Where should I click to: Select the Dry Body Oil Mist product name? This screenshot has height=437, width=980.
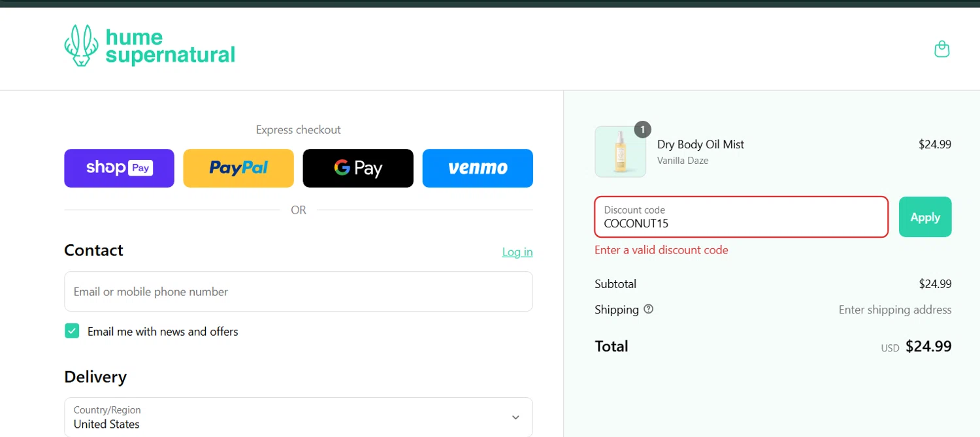pos(700,144)
